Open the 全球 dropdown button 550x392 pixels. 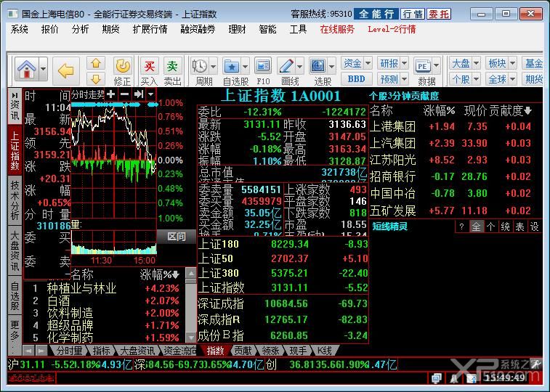pyautogui.click(x=501, y=79)
